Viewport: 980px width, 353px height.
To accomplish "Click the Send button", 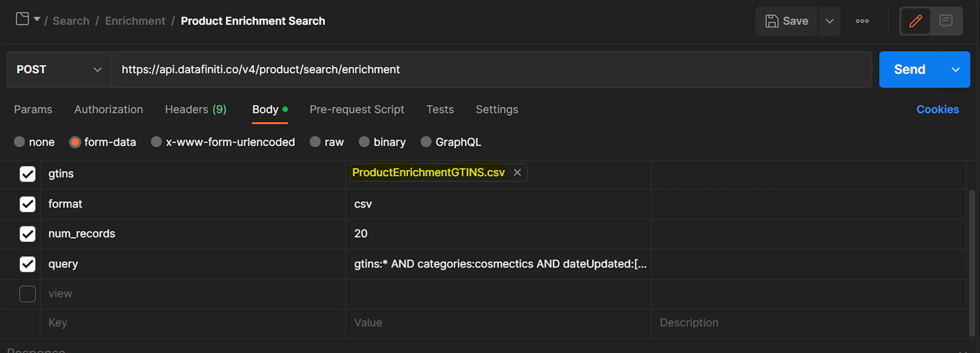I will [909, 69].
